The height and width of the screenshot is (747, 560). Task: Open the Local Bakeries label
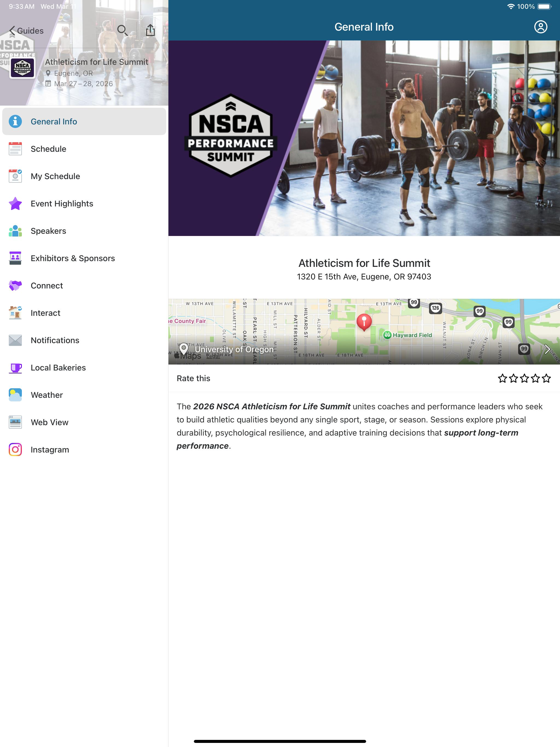pyautogui.click(x=58, y=368)
